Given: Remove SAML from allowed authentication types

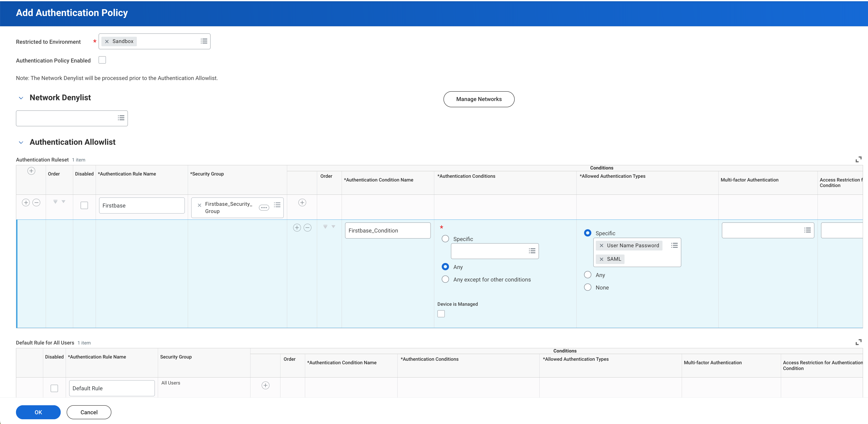Looking at the screenshot, I should click(x=602, y=259).
